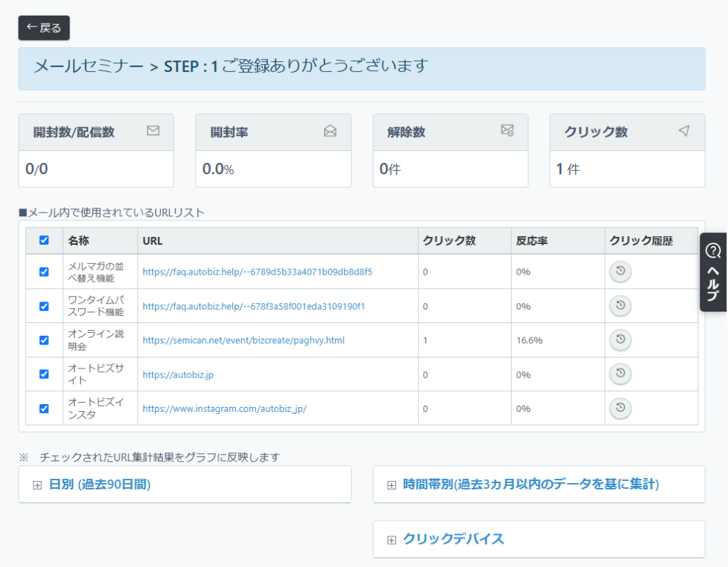This screenshot has width=728, height=567.
Task: Open click history for ワンタイムパスワード機能
Action: click(x=620, y=306)
